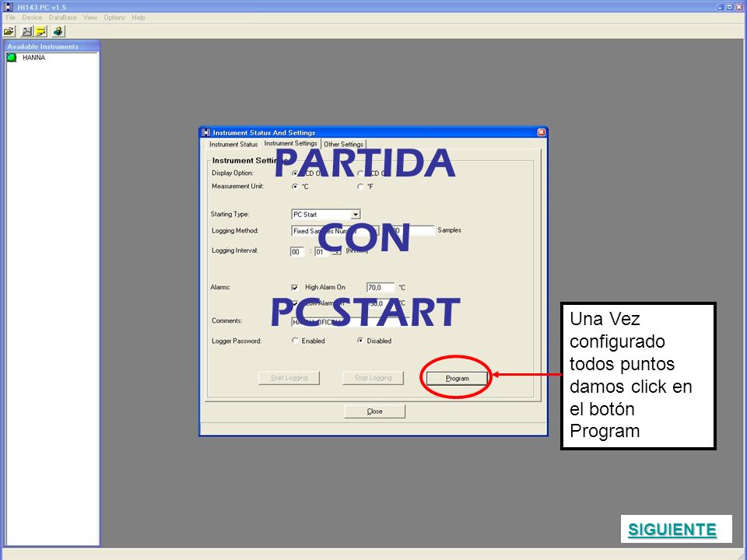
Task: Switch to the Other Settings tab
Action: tap(343, 145)
